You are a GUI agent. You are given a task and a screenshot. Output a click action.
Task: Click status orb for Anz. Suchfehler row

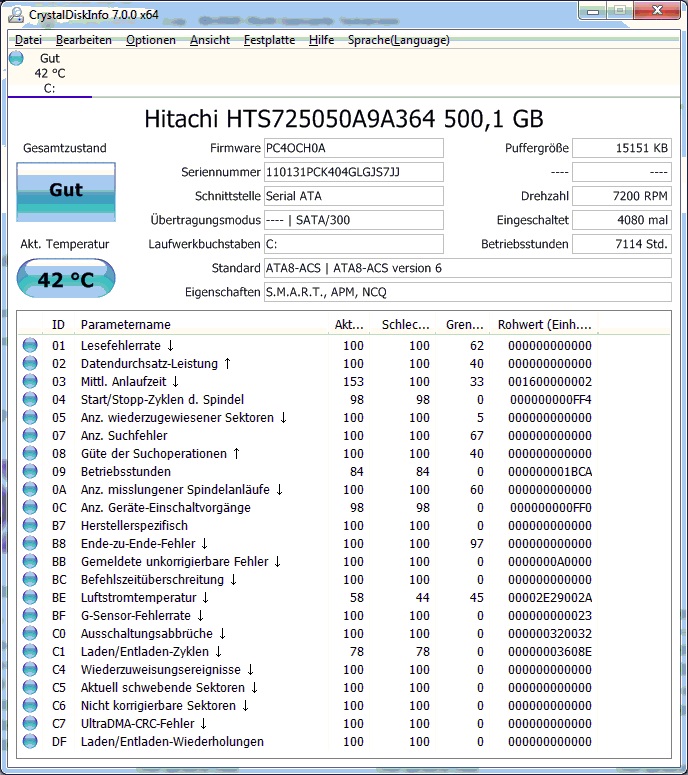click(30, 435)
